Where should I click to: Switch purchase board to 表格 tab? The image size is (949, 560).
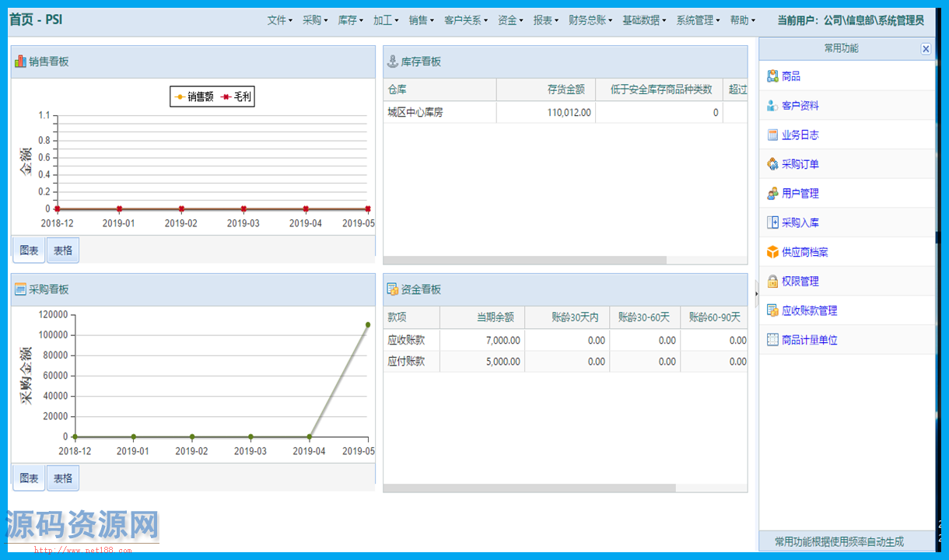click(x=63, y=478)
